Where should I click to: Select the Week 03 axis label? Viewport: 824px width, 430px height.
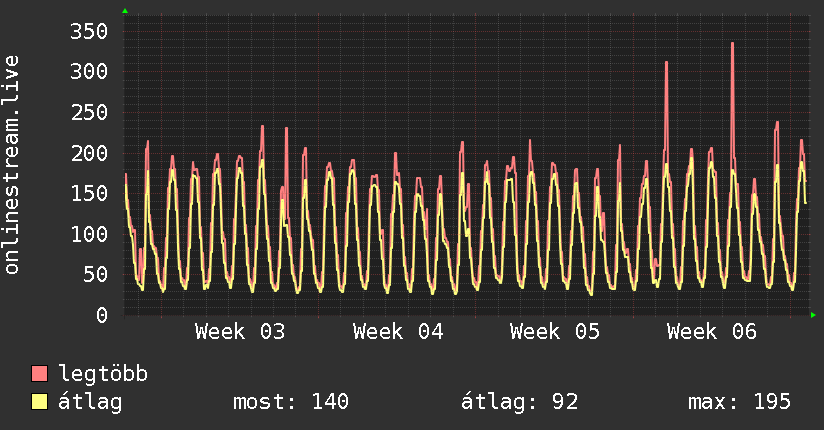240,332
